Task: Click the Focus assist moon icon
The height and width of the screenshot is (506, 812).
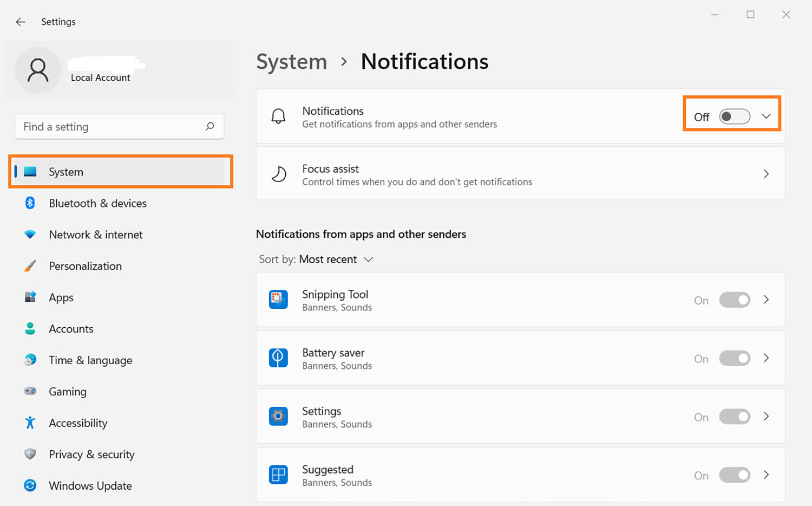Action: tap(279, 174)
